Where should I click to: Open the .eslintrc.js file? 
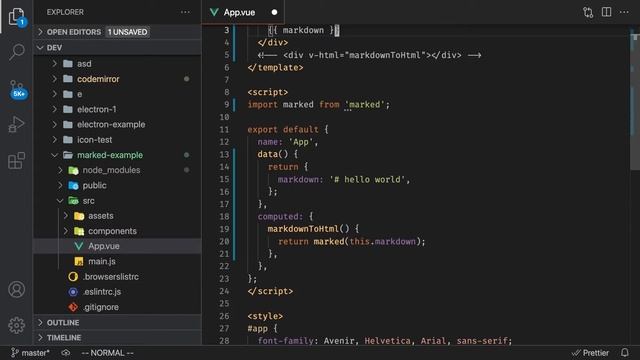click(x=118, y=292)
